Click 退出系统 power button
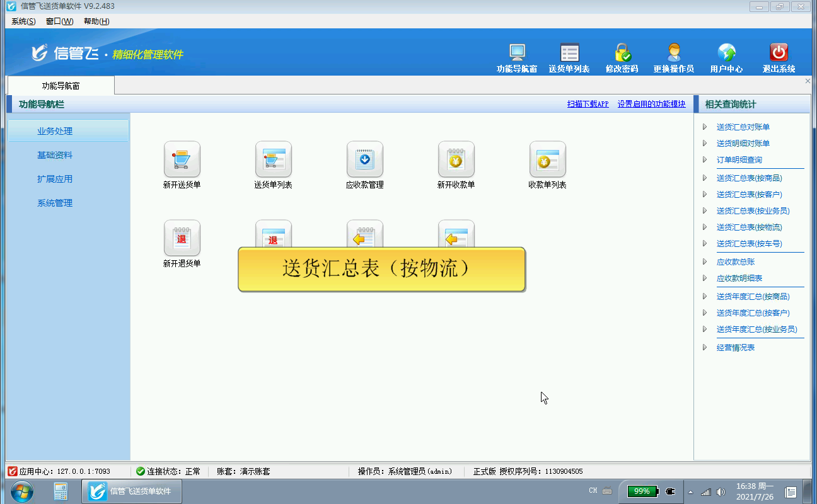 tap(779, 53)
